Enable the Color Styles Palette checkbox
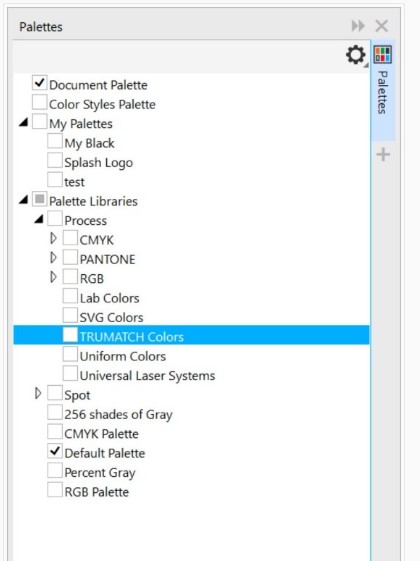Viewport: 420px width, 561px height. [x=39, y=102]
